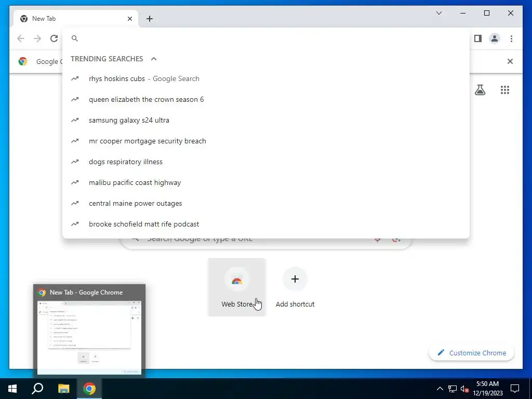Click the trend arrow beside samsung galaxy s24
This screenshot has width=532, height=399.
75,120
